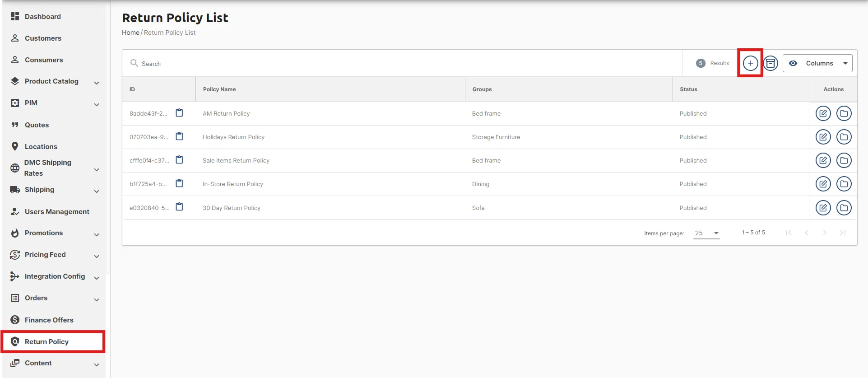
Task: Edit the Holidays Return Policy row
Action: (x=823, y=137)
